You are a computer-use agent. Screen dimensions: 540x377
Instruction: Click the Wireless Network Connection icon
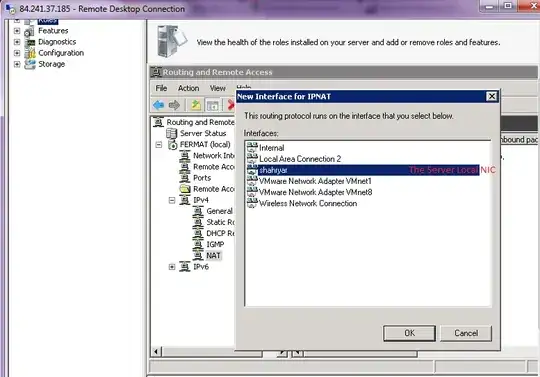[252, 203]
